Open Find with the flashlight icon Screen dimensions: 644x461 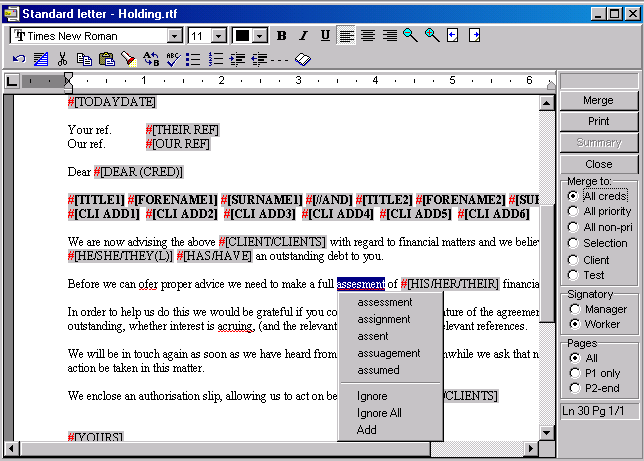tap(129, 59)
